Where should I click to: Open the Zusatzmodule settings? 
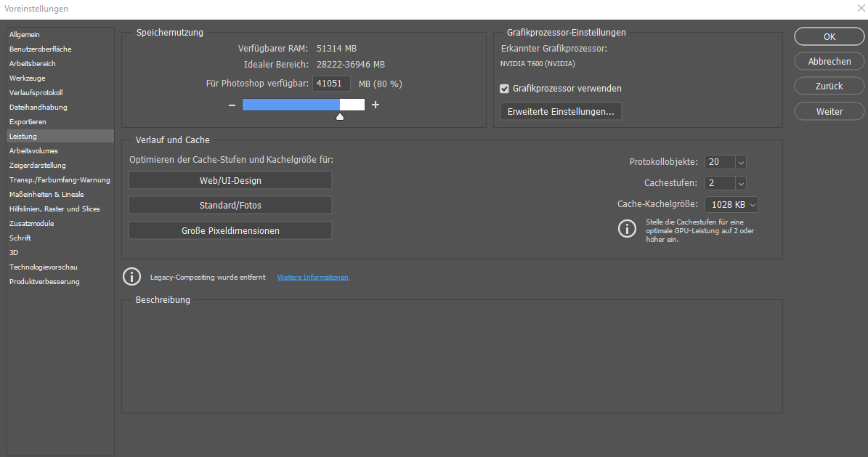(60, 223)
